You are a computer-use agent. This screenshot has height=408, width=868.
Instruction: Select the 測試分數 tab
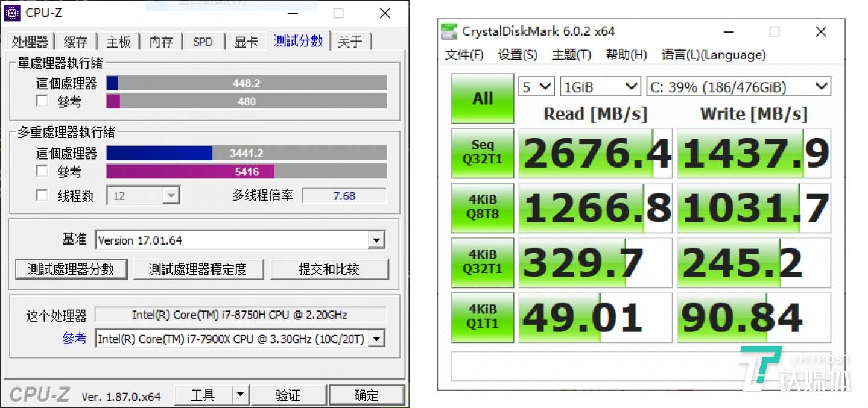[299, 40]
